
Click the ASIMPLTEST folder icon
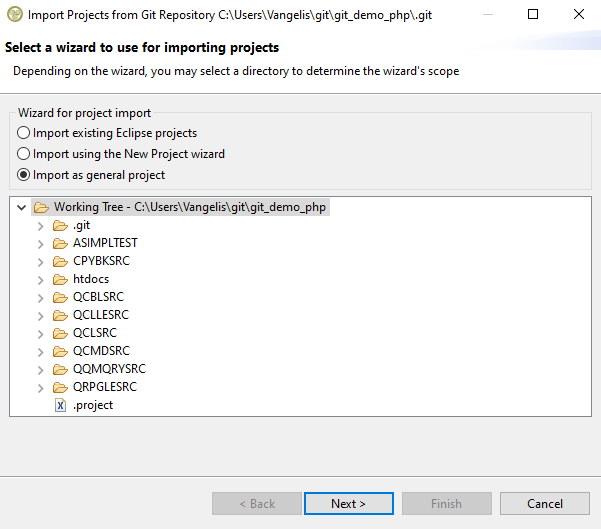[x=60, y=243]
